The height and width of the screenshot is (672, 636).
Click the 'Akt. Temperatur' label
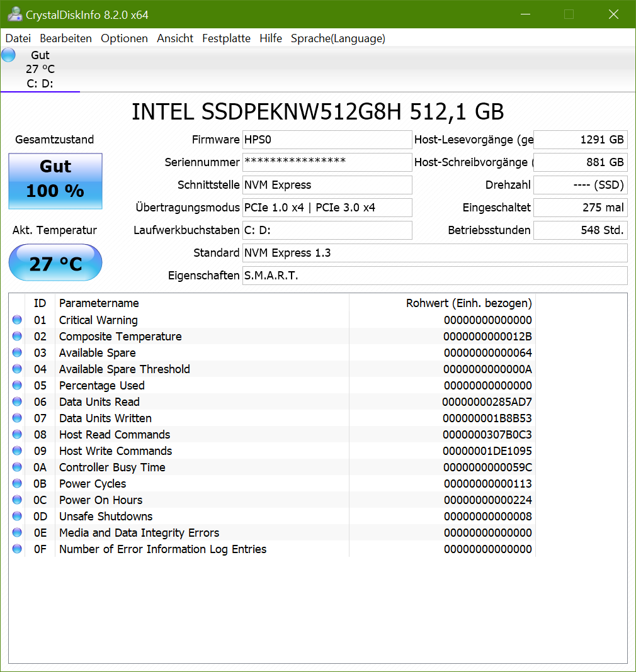click(54, 230)
